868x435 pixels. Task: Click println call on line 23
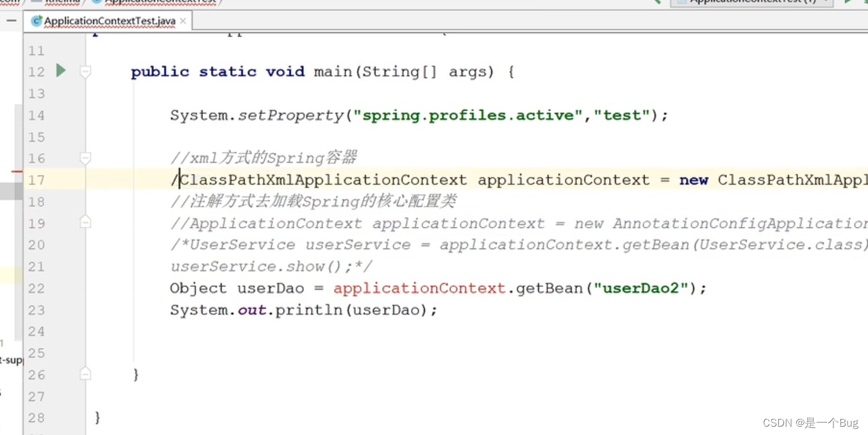309,310
